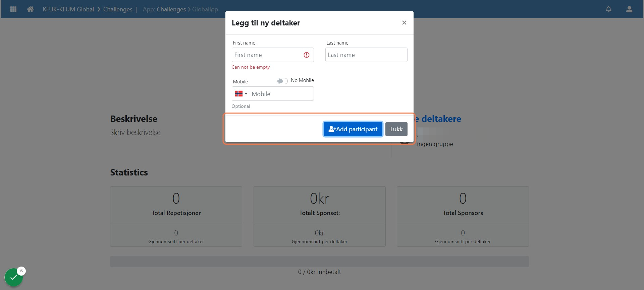
Task: Open Challenges breadcrumb link
Action: (x=118, y=9)
